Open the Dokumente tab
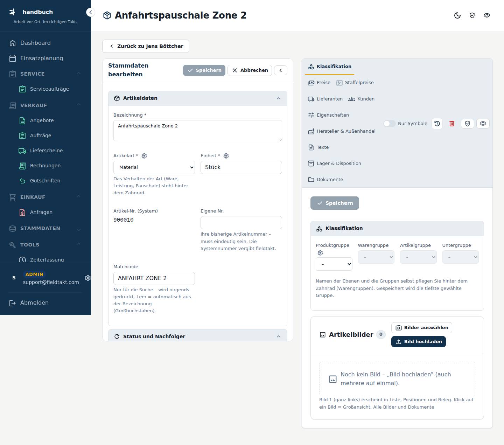Screen dimensions: 504x445 pyautogui.click(x=325, y=180)
